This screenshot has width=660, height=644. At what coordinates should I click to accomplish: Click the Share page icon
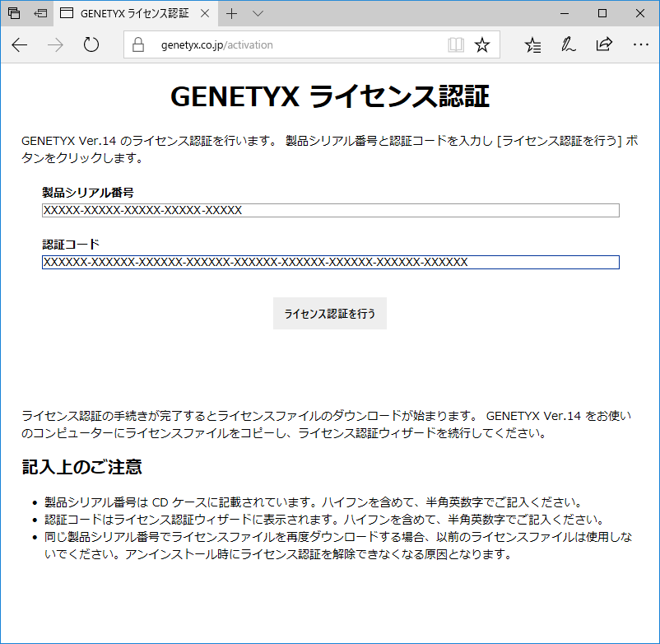604,44
